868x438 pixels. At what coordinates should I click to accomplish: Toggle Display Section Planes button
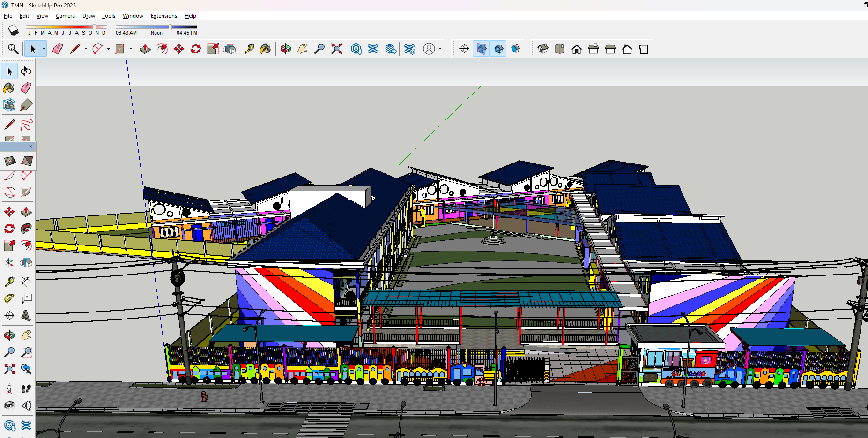(x=481, y=49)
